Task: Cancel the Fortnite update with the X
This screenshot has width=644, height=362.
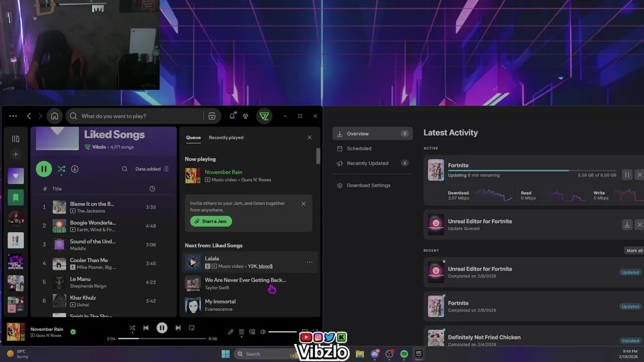Action: click(x=639, y=175)
